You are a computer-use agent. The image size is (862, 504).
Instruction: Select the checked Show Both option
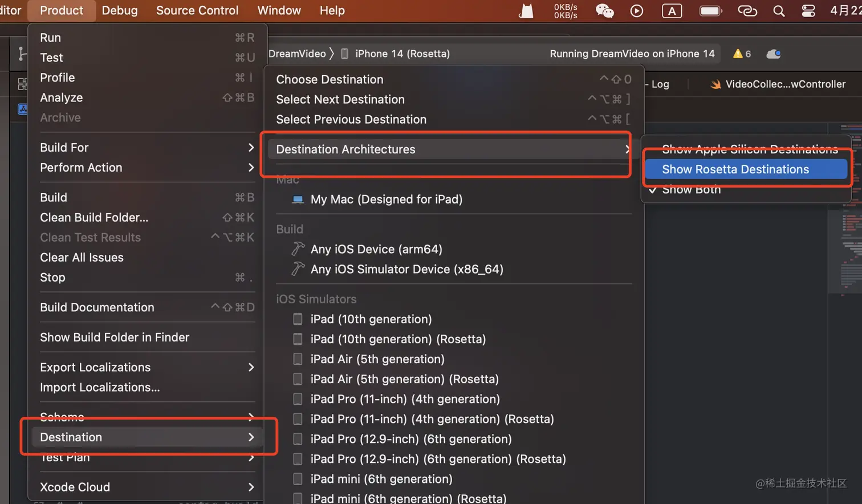pyautogui.click(x=746, y=189)
